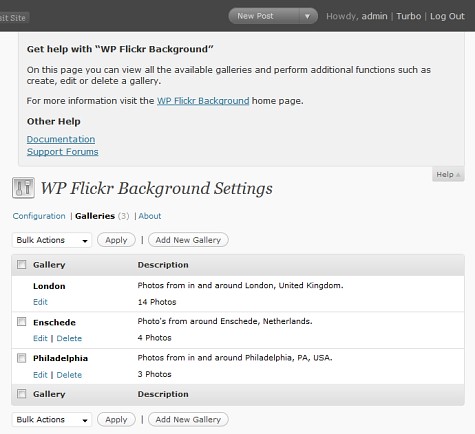The image size is (475, 434).
Task: Click the settings tools icon beside page title
Action: pyautogui.click(x=23, y=188)
